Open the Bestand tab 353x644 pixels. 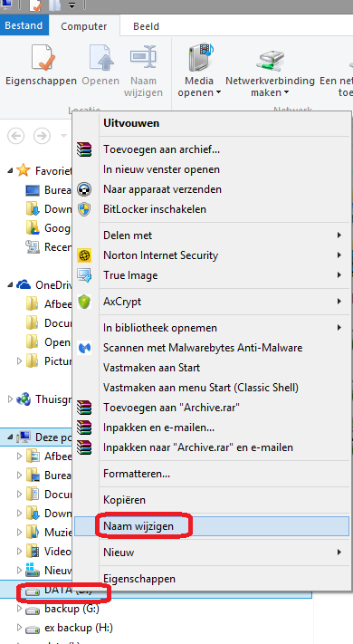click(x=24, y=25)
